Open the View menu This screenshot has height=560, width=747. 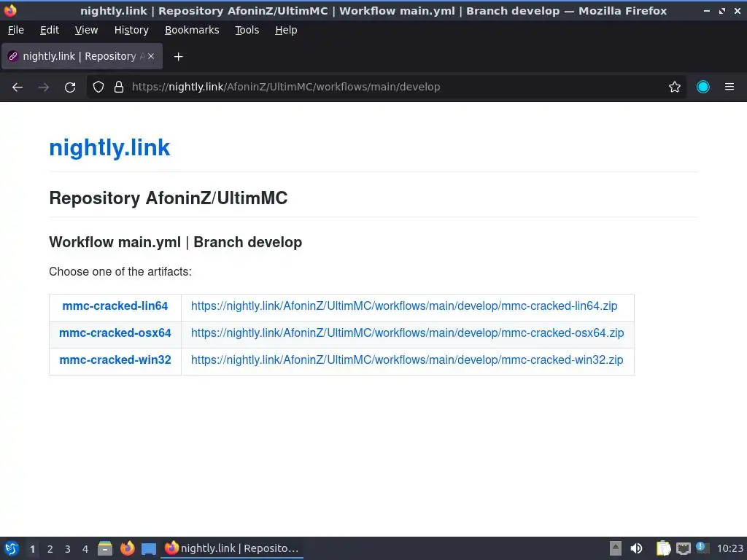point(86,30)
